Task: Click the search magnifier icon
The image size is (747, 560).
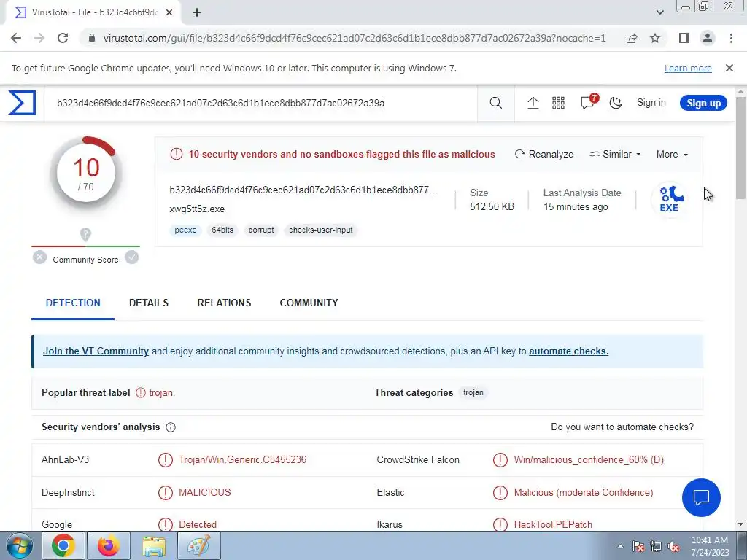Action: 495,103
